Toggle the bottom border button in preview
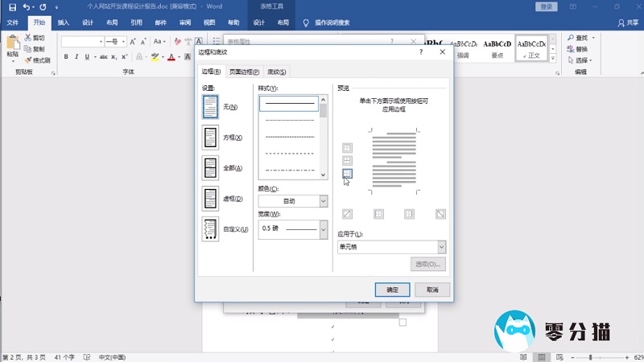Screen dimensions: 644x362 [348, 173]
